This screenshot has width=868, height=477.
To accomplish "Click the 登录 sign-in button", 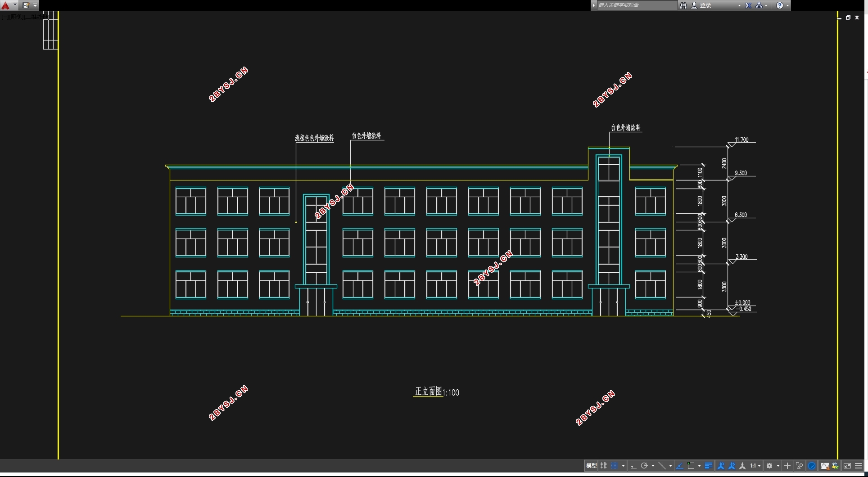I will pyautogui.click(x=701, y=5).
